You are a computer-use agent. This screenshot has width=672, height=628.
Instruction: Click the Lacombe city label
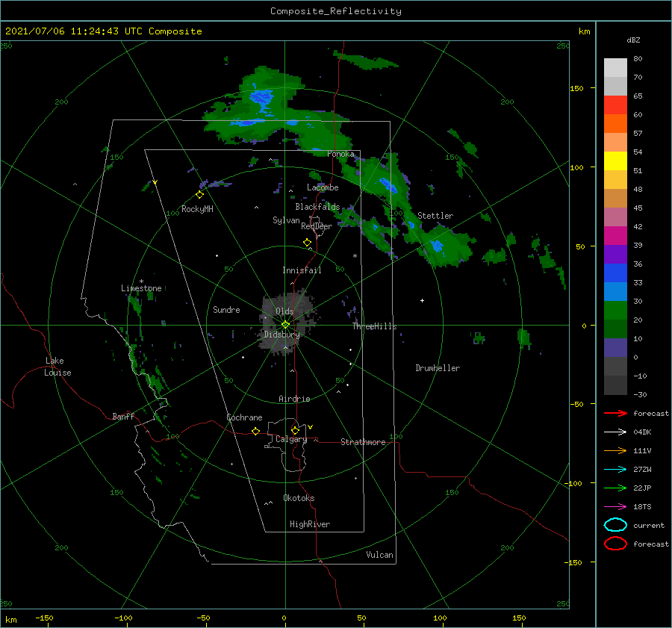[323, 187]
